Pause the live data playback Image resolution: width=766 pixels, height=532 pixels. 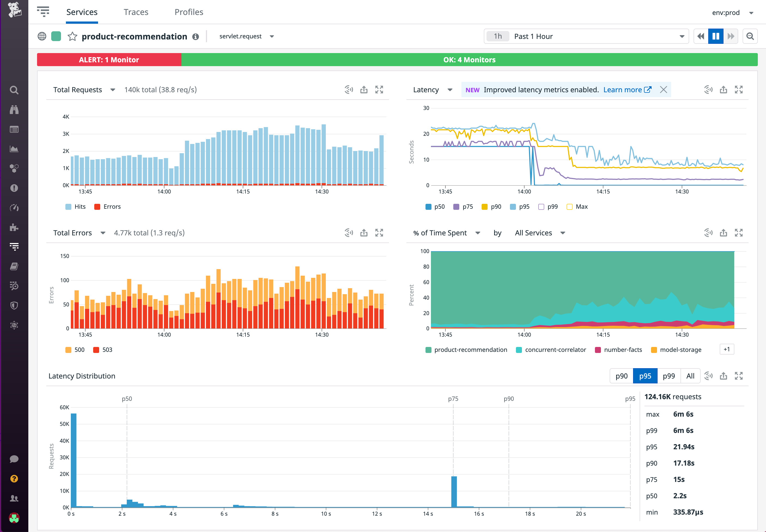point(716,36)
